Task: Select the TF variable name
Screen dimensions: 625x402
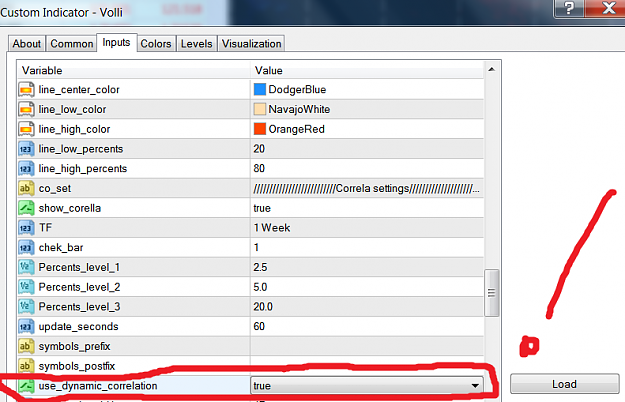Action: [45, 228]
